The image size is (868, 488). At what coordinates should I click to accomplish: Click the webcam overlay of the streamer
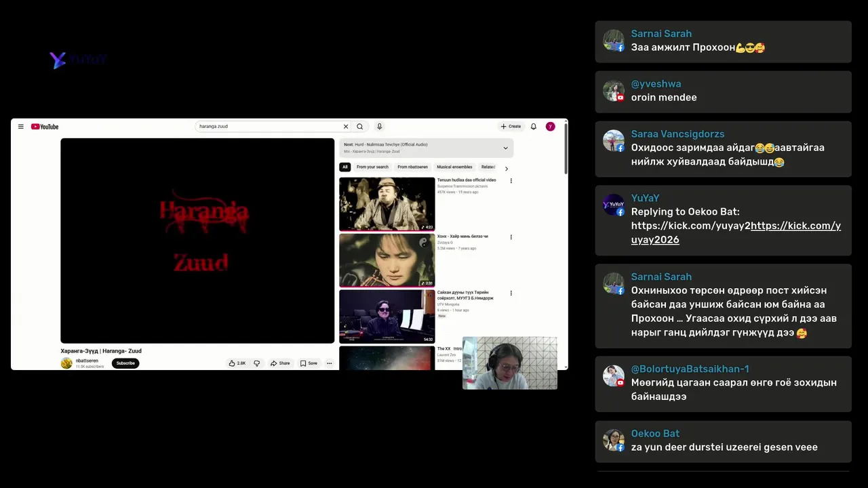pyautogui.click(x=510, y=363)
